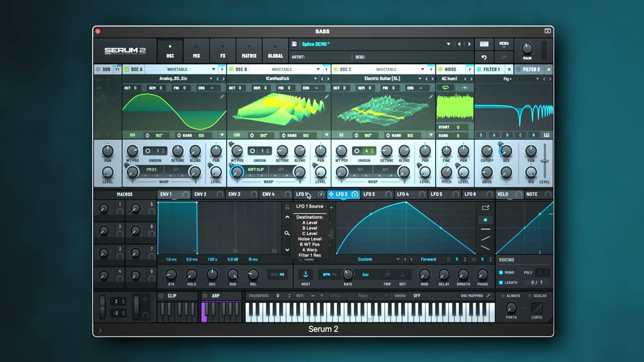Viewport: 644px width, 362px height.
Task: Click the filter keyboard tracking icon
Action: pyautogui.click(x=546, y=135)
